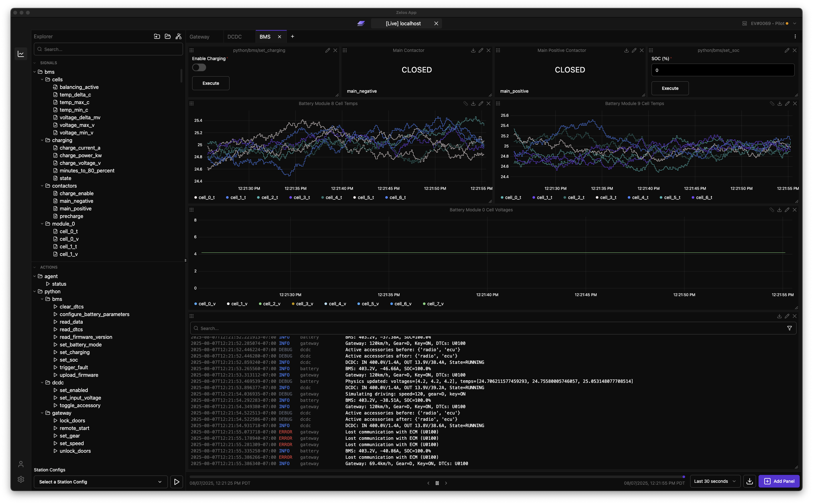The height and width of the screenshot is (504, 813).
Task: Edit the python/bms/set_charging panel
Action: coord(327,50)
